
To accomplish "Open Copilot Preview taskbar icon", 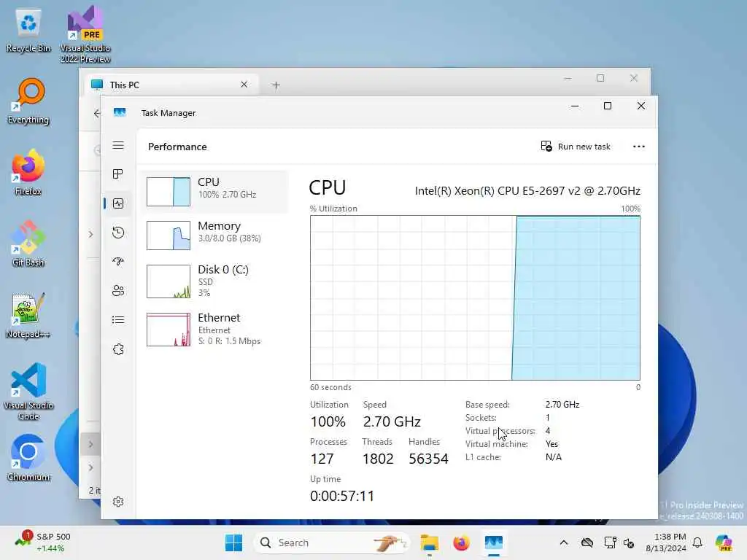I will pos(724,542).
